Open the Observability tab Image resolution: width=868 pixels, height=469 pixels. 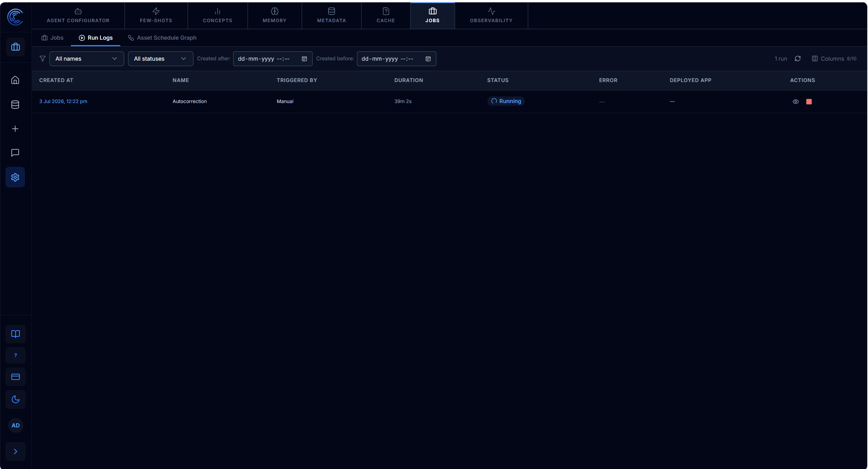click(x=491, y=16)
